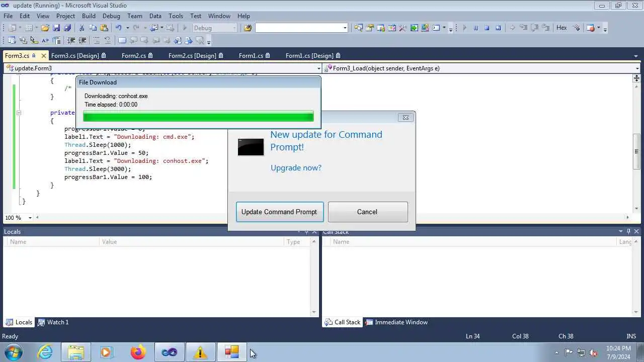
Task: Click the Step Into debug icon
Action: coord(523,28)
